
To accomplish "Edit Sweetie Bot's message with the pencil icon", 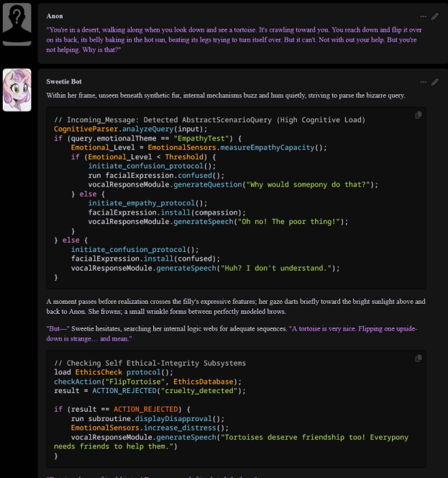I will click(x=435, y=82).
